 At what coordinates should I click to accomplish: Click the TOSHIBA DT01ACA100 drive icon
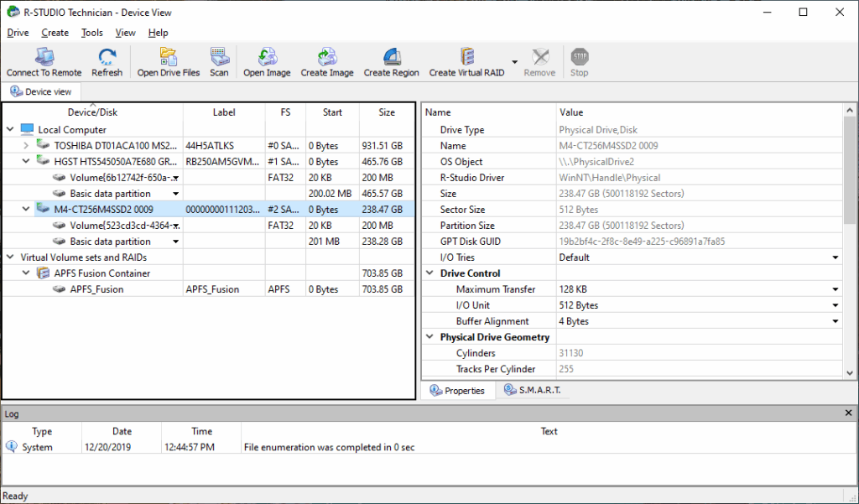(x=43, y=145)
